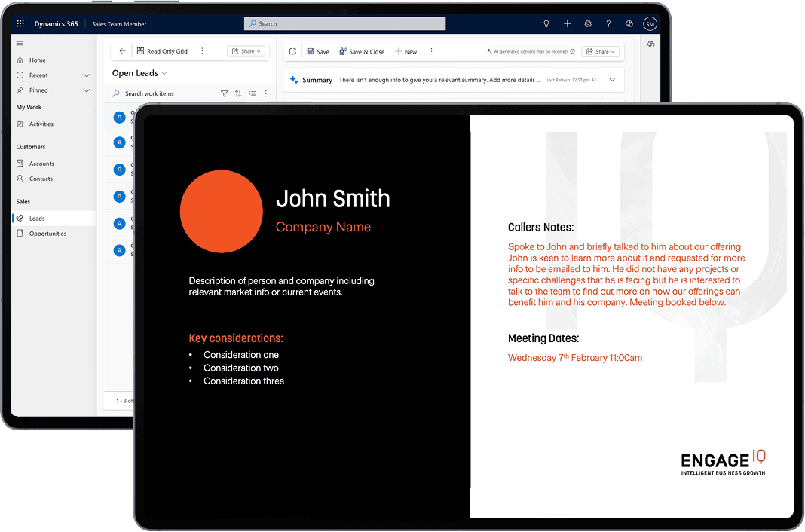
Task: Click the filter funnel icon in Open Leads
Action: point(224,93)
